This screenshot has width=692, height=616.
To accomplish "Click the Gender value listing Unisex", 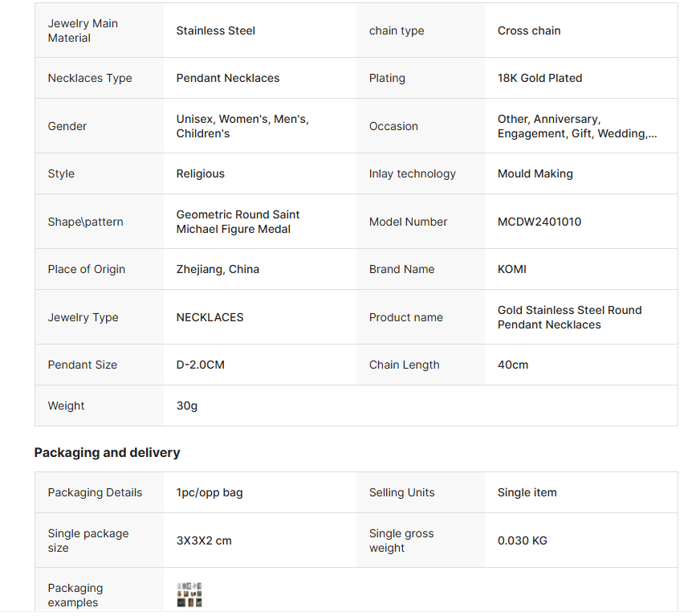I will (242, 126).
